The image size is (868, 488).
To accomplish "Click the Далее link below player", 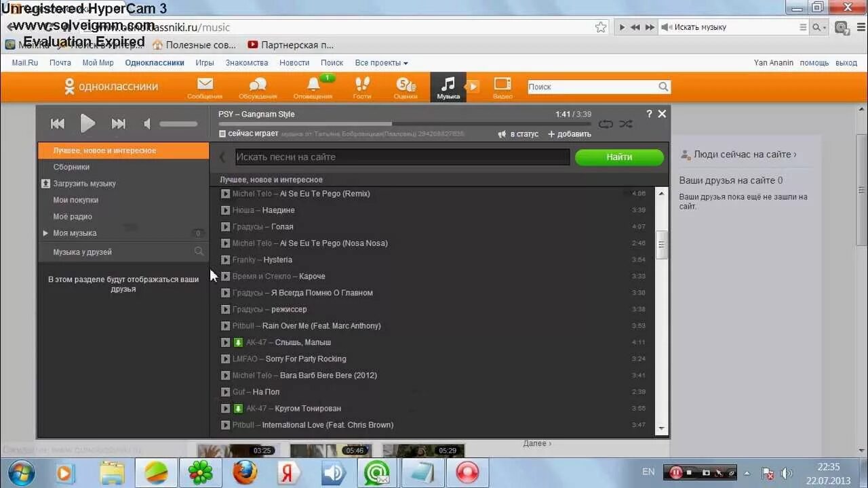I will coord(537,443).
